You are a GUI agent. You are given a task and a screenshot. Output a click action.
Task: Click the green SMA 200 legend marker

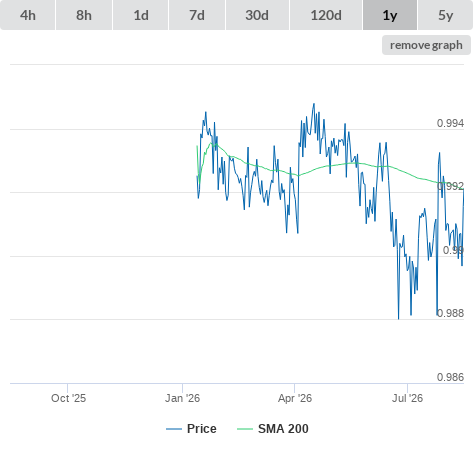245,429
